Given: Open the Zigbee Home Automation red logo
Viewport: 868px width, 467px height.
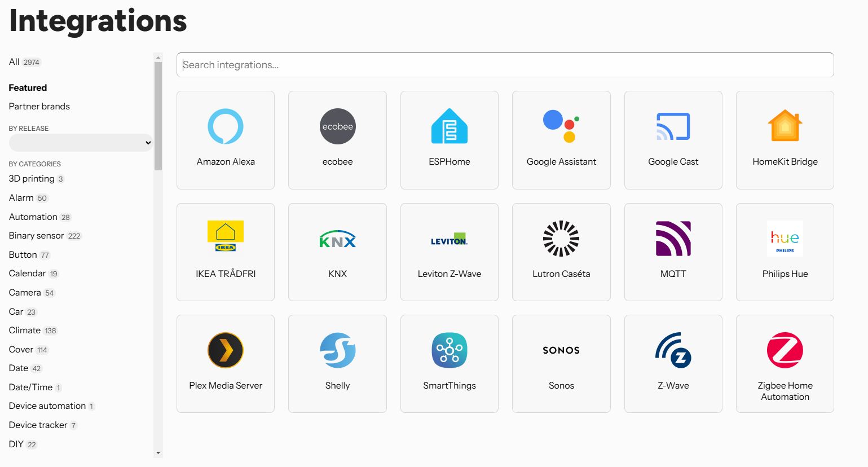Looking at the screenshot, I should tap(785, 350).
